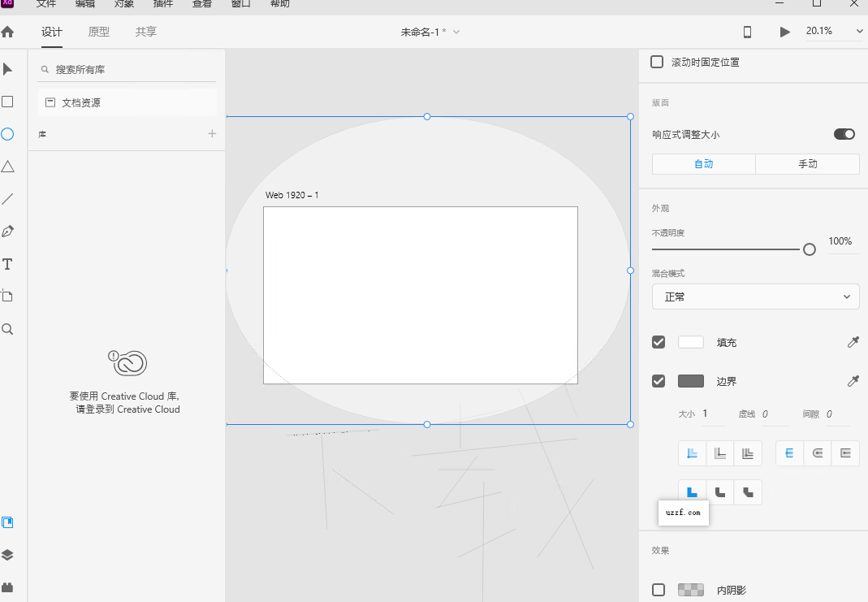Screen dimensions: 868x602
Task: Select the Artboard tool
Action: (8, 296)
